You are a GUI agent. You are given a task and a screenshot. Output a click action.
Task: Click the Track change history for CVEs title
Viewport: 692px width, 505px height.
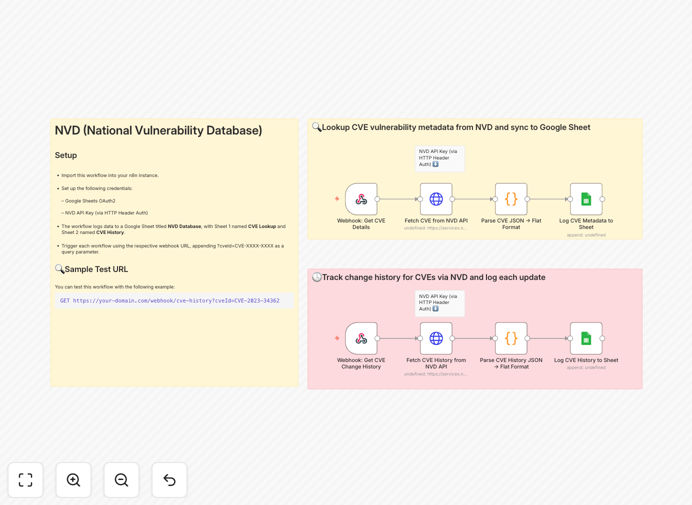point(429,277)
